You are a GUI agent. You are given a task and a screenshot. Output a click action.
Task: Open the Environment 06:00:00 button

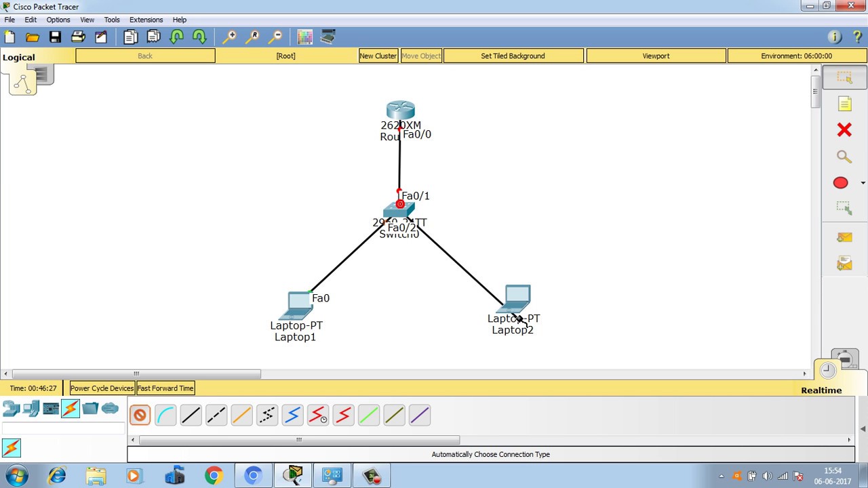click(x=796, y=56)
